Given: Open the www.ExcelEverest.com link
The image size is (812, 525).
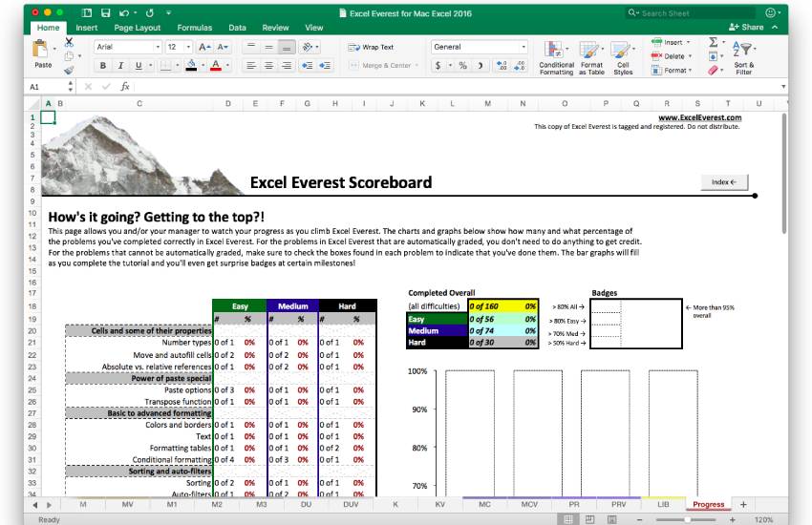Looking at the screenshot, I should point(699,117).
